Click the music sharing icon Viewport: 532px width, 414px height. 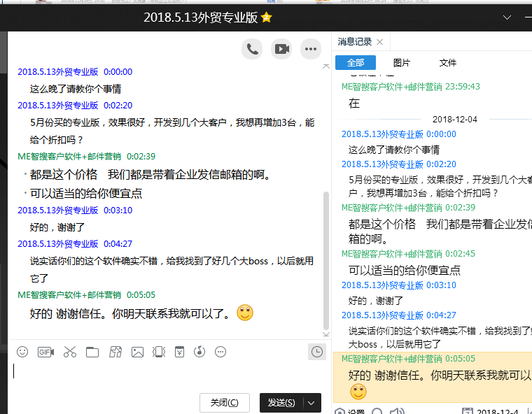[199, 352]
